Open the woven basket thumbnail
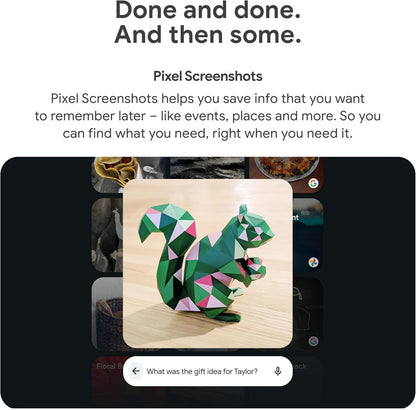Viewport: 416px width, 410px height. (107, 314)
